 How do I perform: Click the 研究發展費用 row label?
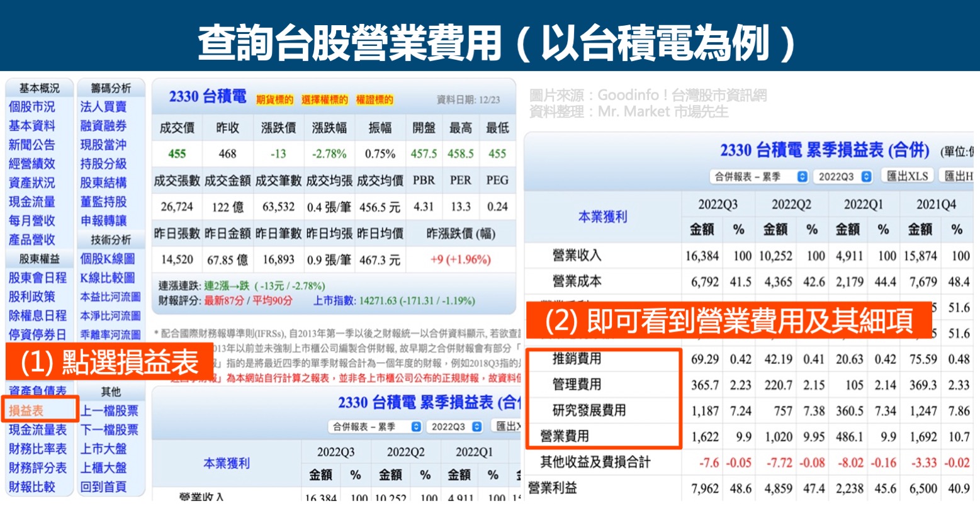(x=589, y=410)
